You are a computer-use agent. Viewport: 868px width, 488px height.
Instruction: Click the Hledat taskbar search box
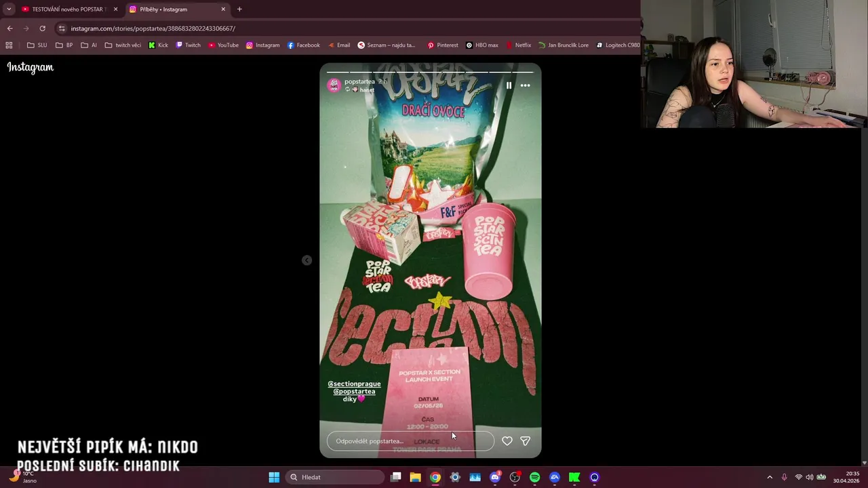336,477
